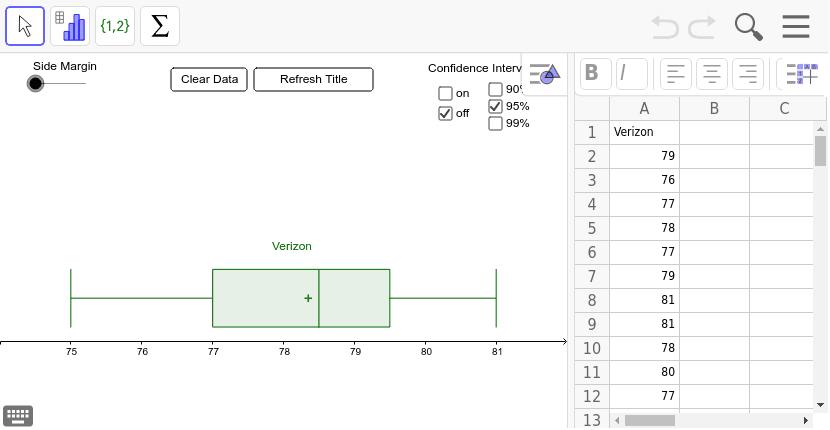
Task: Open the One Variable Analysis chart tool
Action: (70, 26)
